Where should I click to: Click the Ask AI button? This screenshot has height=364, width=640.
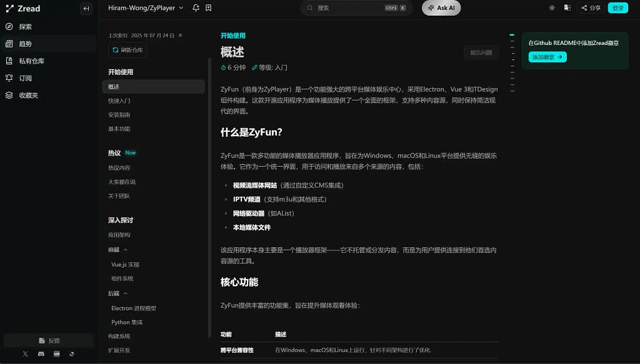point(441,8)
